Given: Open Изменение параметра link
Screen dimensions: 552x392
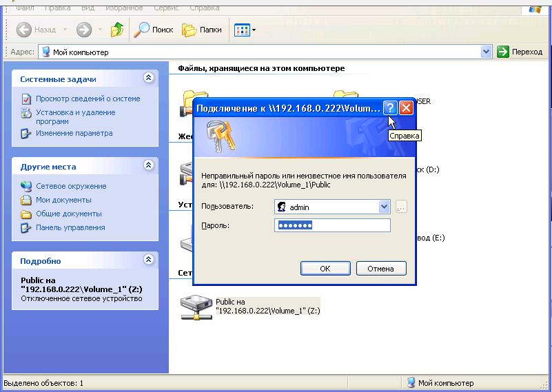Looking at the screenshot, I should coord(74,134).
